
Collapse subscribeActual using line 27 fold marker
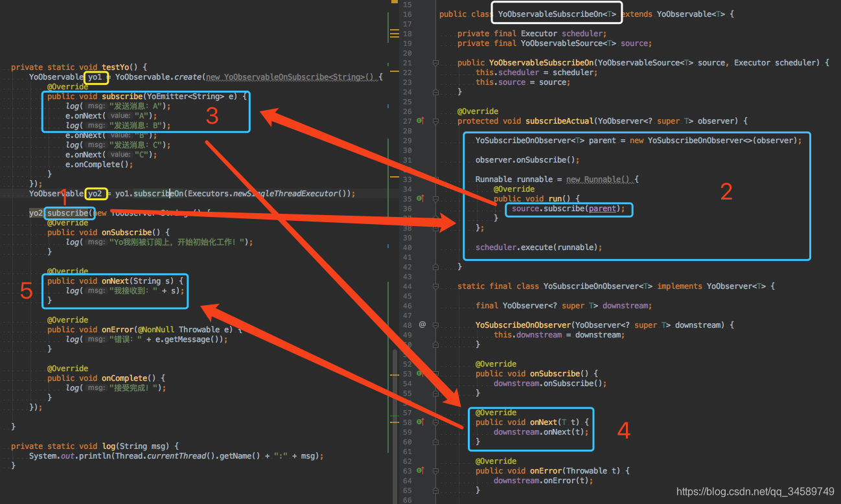(436, 121)
